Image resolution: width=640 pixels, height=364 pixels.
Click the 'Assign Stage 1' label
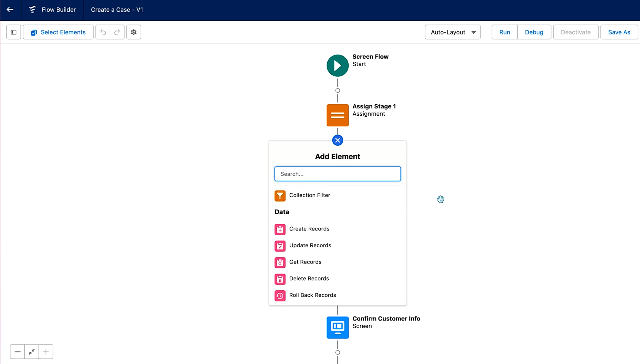(374, 106)
